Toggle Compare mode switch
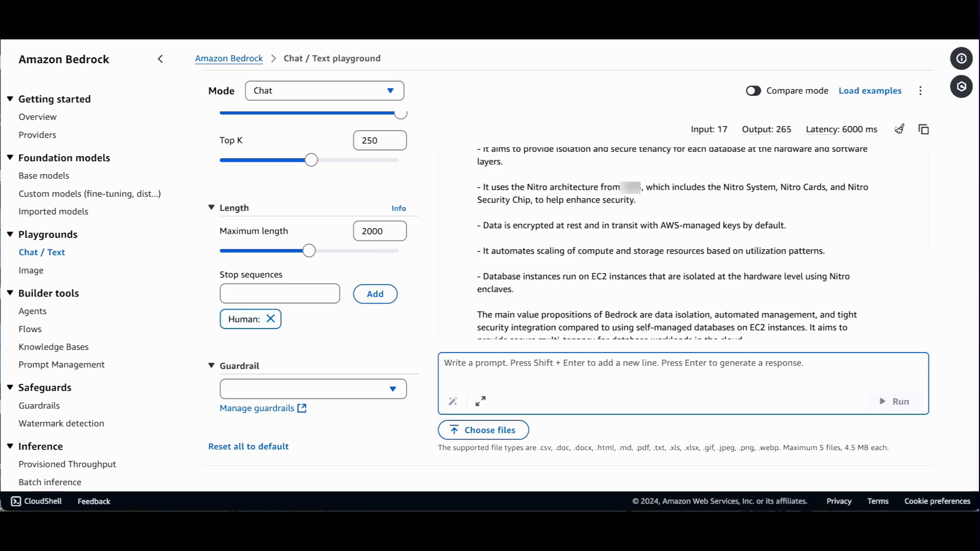980x551 pixels. click(x=753, y=91)
